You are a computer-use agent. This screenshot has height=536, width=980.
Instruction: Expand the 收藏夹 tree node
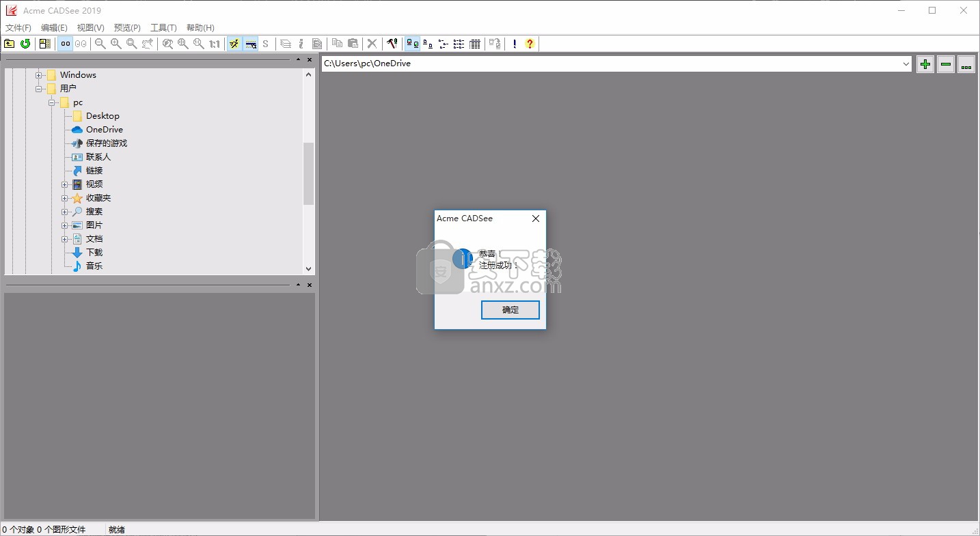65,198
